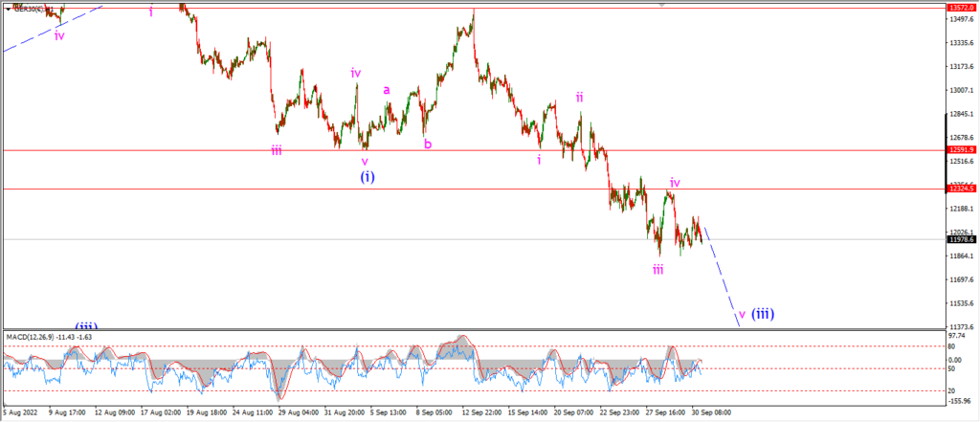Screen dimensions: 980x422
Task: Select the magenta 'v' label beside blue (iii)
Action: click(742, 314)
